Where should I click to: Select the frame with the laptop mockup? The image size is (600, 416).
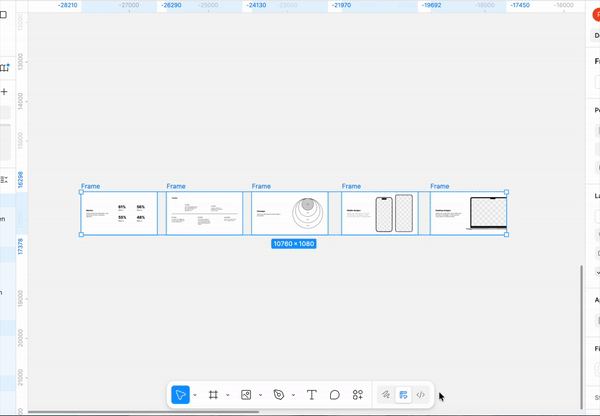[x=468, y=213]
